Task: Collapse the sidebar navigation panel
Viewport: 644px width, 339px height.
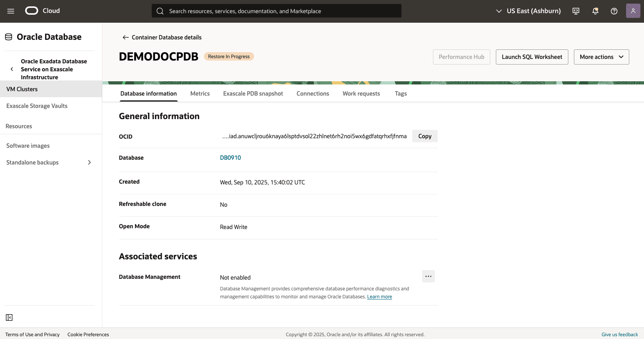Action: pyautogui.click(x=9, y=317)
